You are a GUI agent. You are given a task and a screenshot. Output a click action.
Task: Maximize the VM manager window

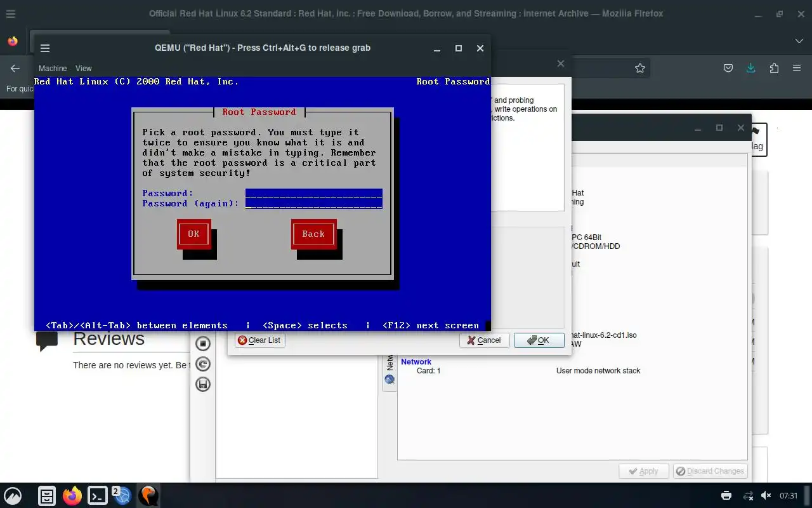click(719, 128)
